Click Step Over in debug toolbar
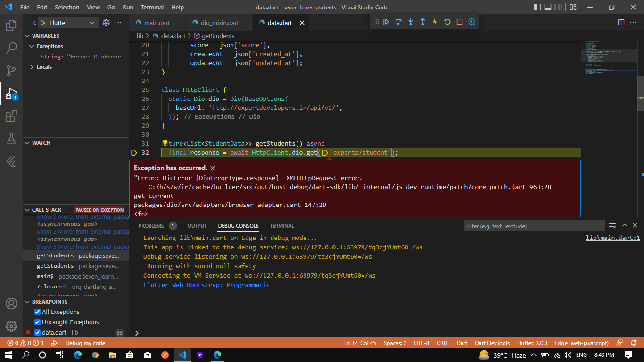The height and width of the screenshot is (362, 644). (398, 22)
